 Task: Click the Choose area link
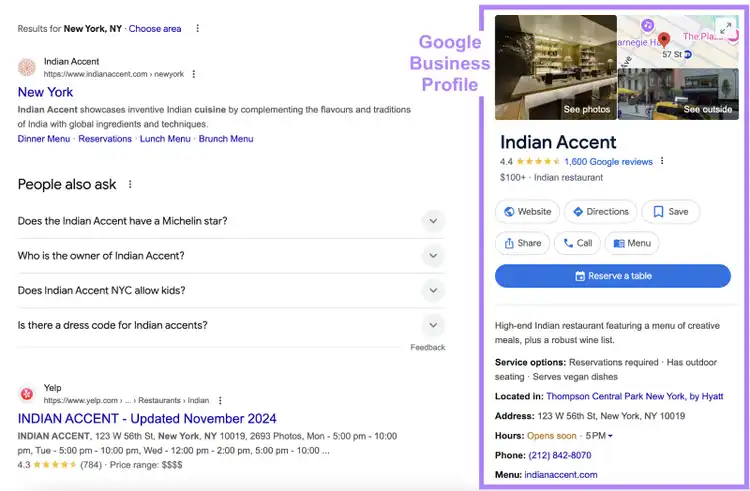pyautogui.click(x=154, y=29)
